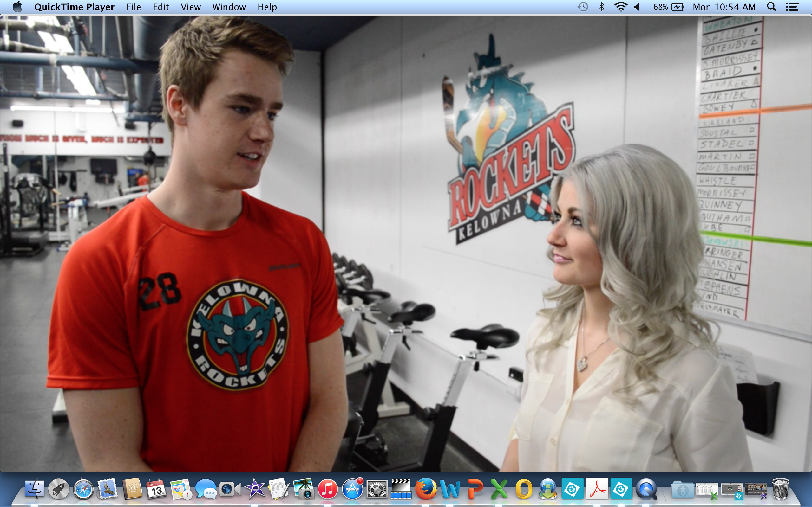Open the View menu
Image resolution: width=812 pixels, height=507 pixels.
tap(190, 7)
